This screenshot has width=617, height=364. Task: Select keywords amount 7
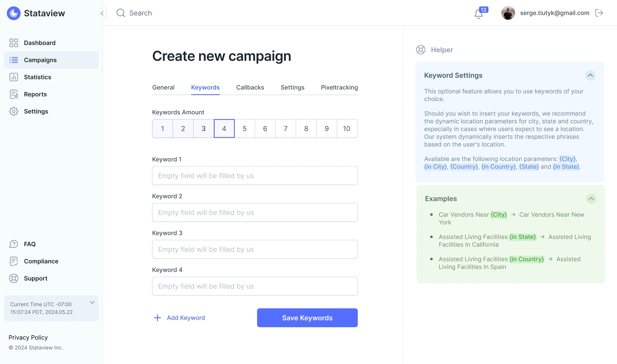point(285,128)
